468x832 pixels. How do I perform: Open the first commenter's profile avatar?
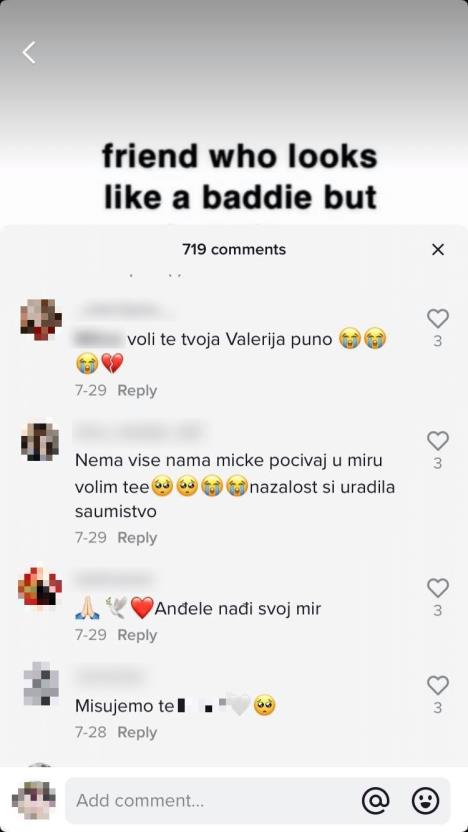point(41,319)
